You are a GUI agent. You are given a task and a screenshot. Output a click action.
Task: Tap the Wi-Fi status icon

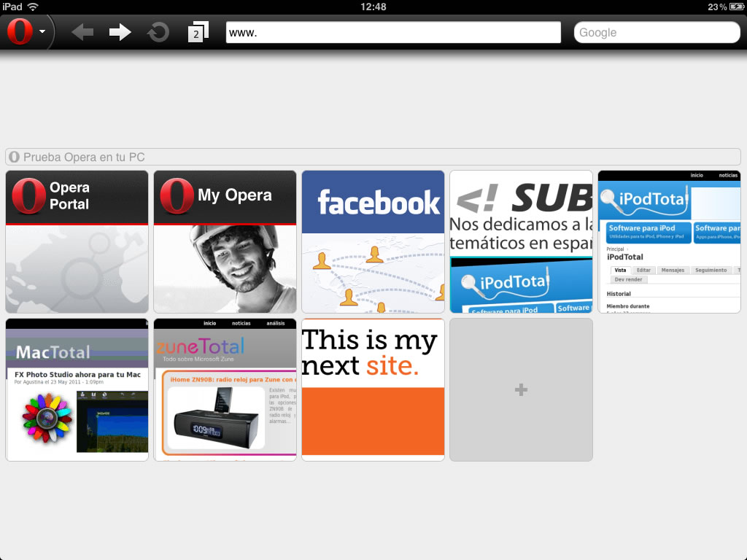[33, 7]
